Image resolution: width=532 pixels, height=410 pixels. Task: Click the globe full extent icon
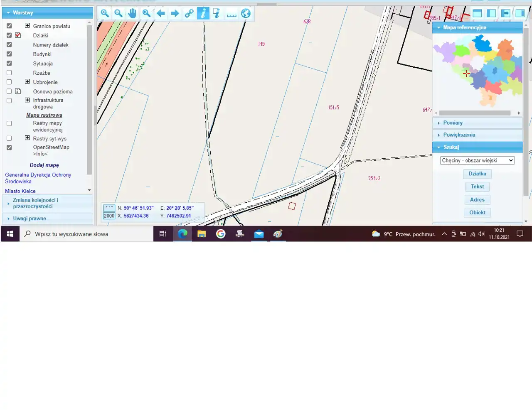coord(246,13)
